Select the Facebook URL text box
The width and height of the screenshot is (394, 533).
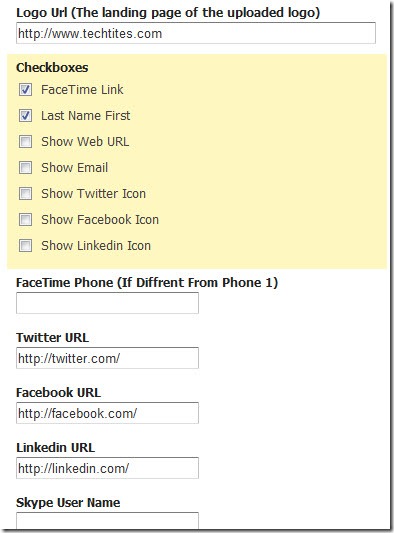[x=107, y=413]
